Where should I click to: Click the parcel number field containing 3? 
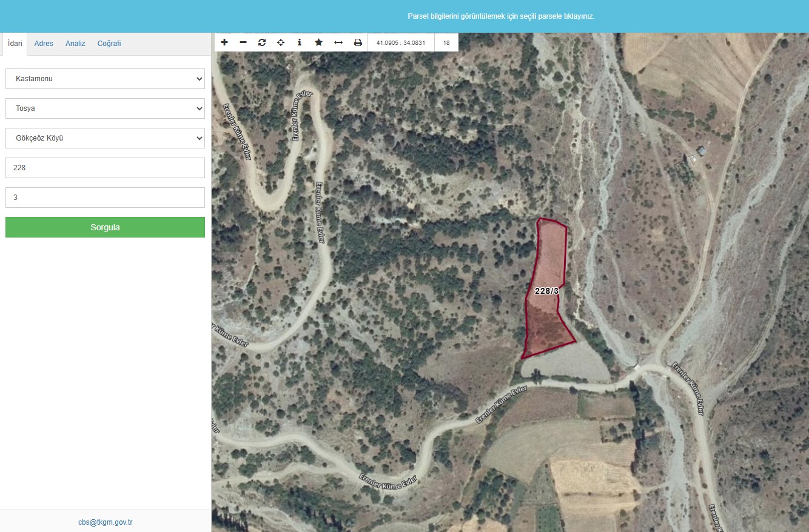point(105,198)
